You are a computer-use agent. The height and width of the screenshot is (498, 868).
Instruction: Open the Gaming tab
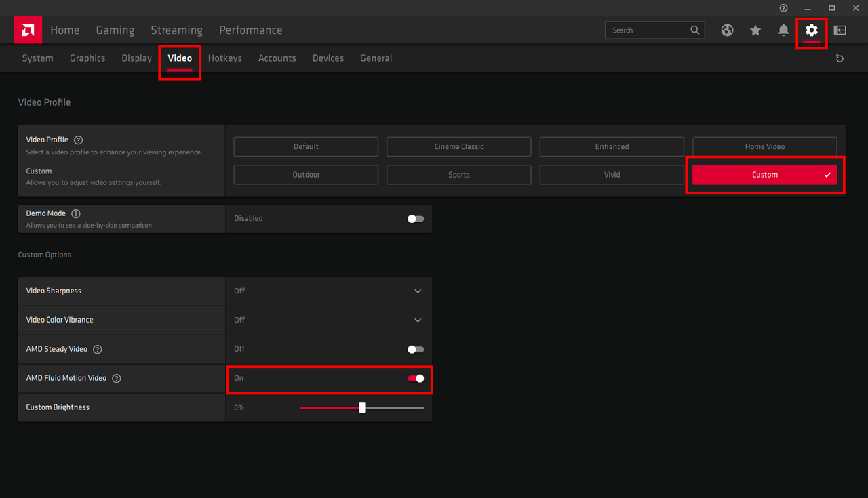coord(115,30)
